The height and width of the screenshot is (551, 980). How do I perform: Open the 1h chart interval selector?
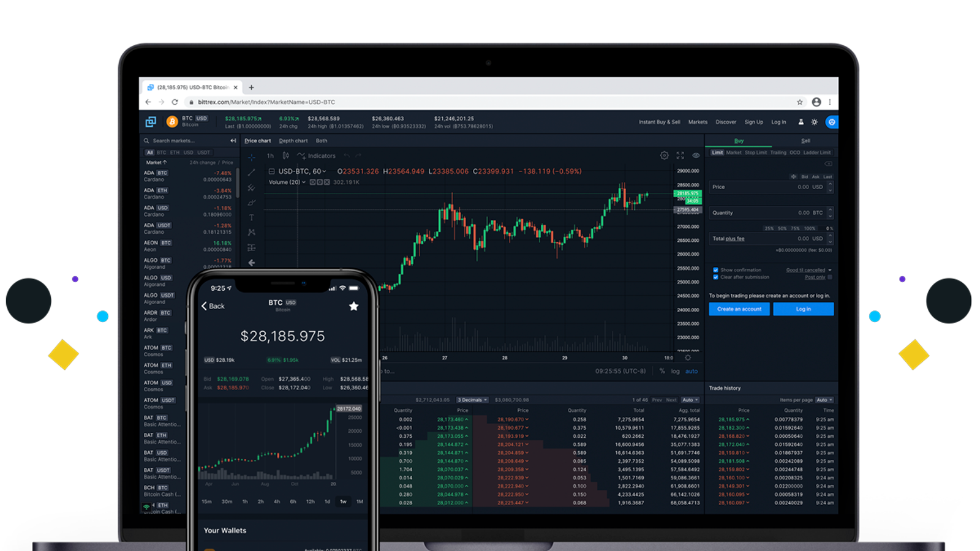(270, 156)
